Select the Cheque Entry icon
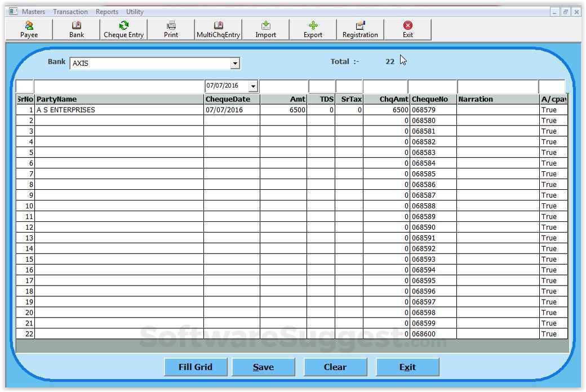The image size is (586, 392). click(123, 29)
